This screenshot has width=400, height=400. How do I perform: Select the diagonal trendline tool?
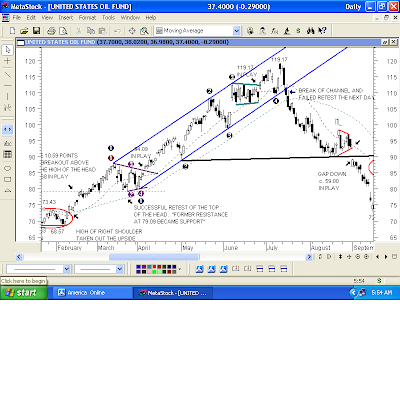(x=8, y=75)
